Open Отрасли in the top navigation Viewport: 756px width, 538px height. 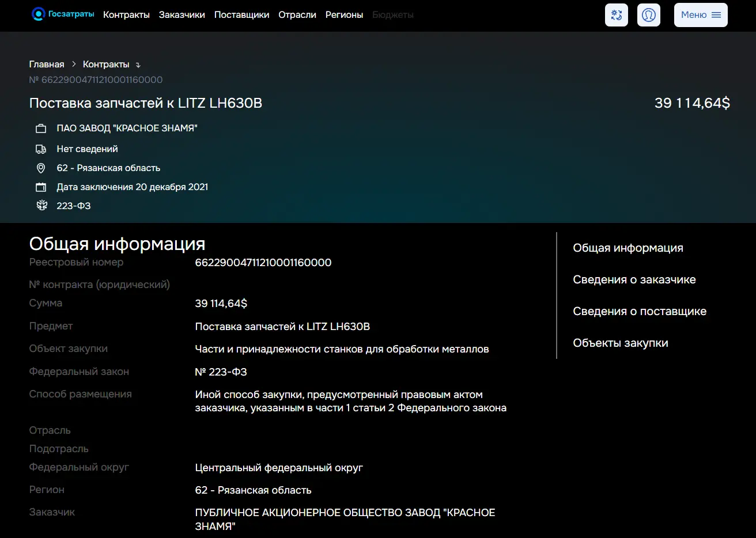pos(297,15)
